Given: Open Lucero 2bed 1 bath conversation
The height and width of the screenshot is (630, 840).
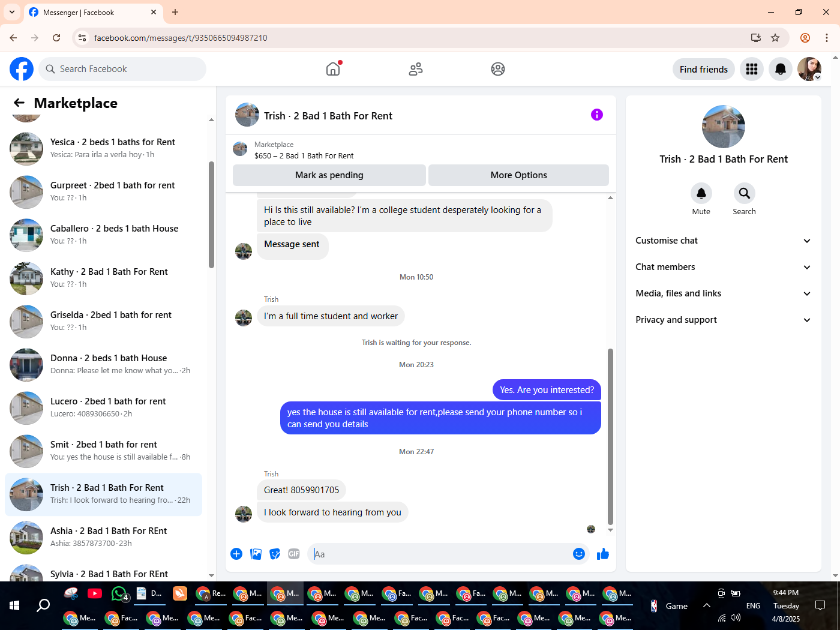Looking at the screenshot, I should 103,407.
